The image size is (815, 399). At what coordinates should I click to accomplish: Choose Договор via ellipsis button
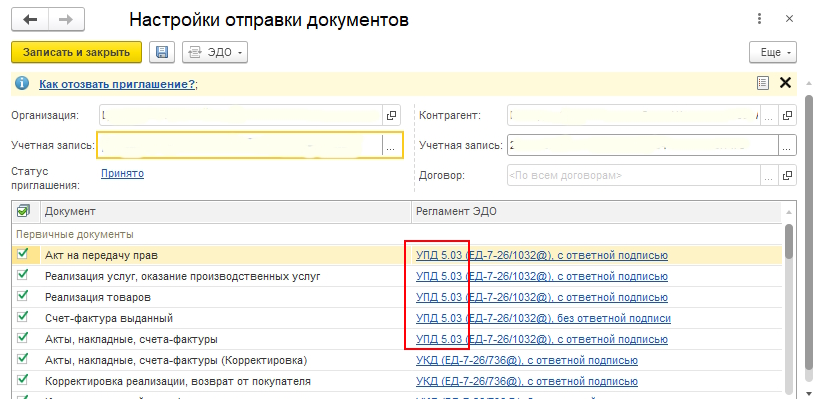[x=769, y=175]
